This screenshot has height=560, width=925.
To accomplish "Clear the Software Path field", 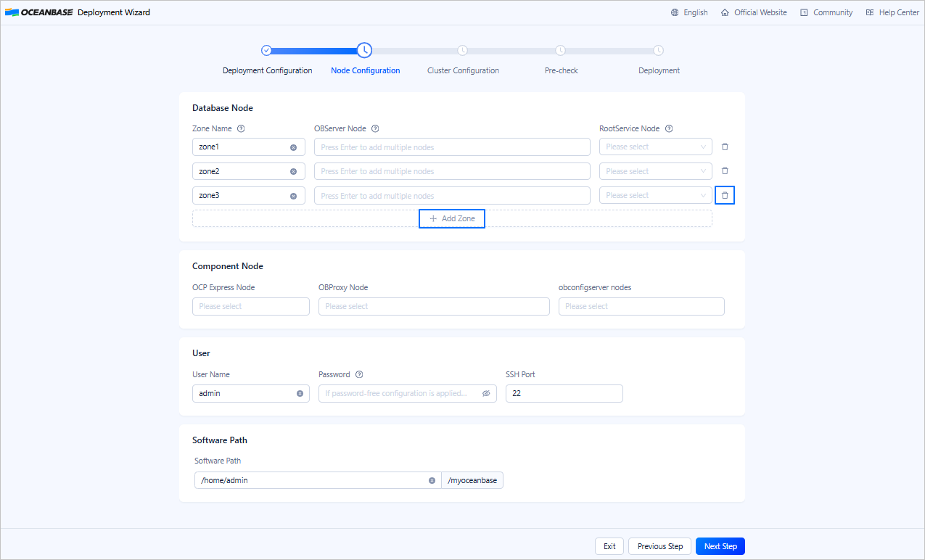I will (432, 480).
